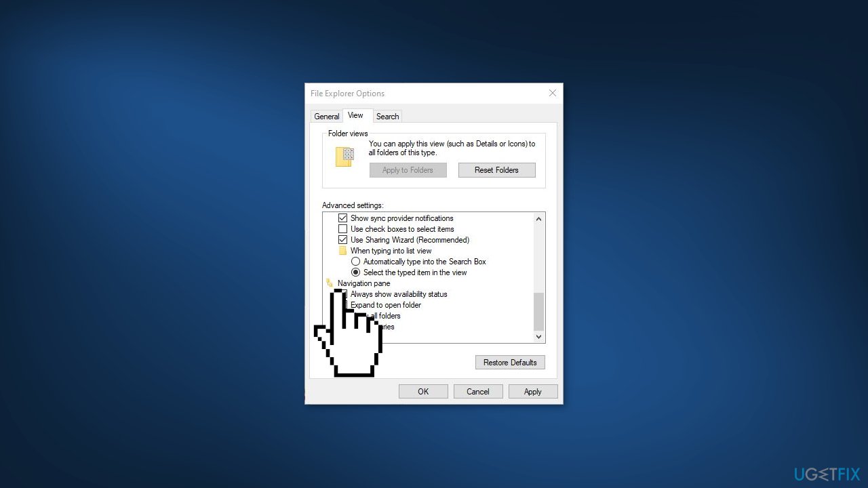The image size is (868, 488).
Task: Enable 'Always show availability status'
Action: tap(343, 293)
